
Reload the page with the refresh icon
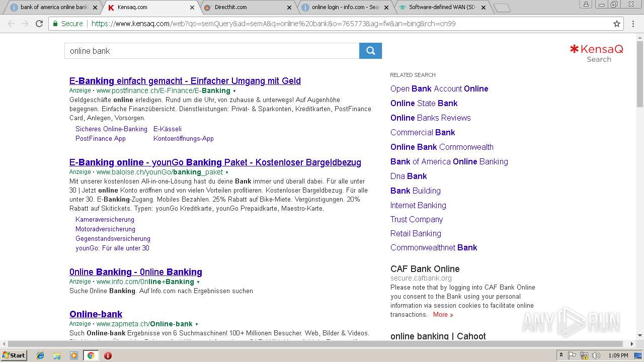coord(39,24)
